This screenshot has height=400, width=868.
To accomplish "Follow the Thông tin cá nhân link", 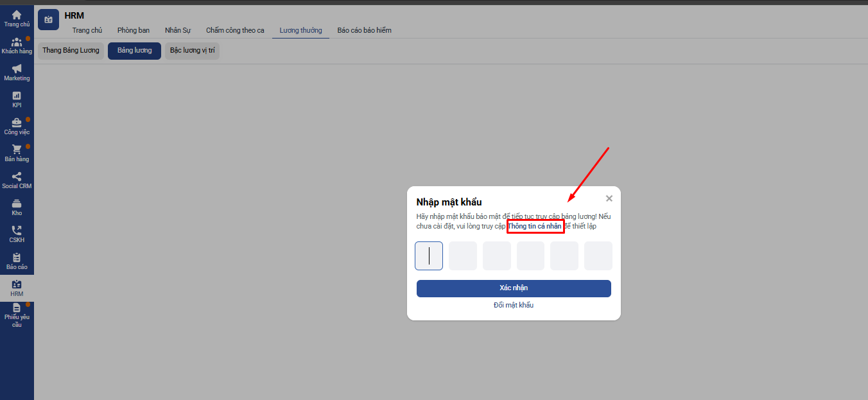I will [x=535, y=227].
